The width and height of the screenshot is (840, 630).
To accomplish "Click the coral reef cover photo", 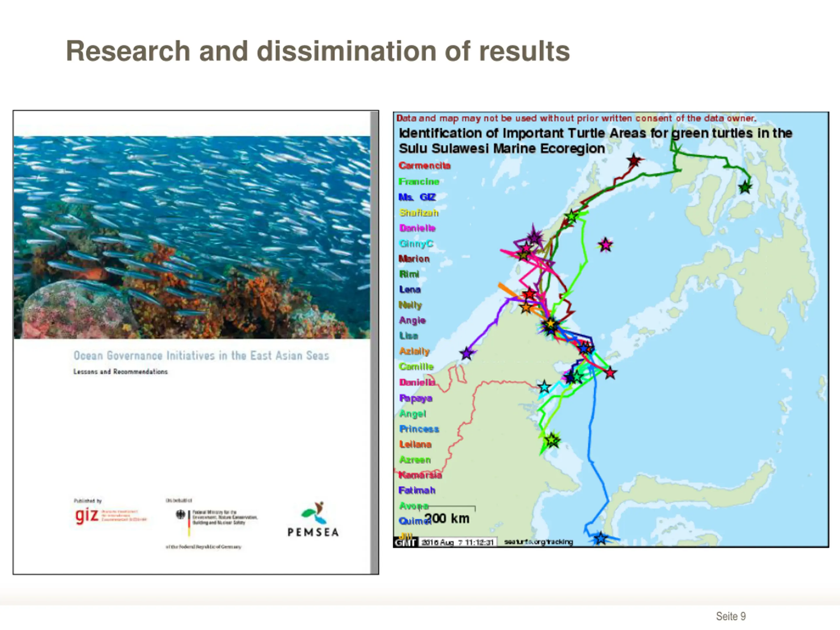I will pyautogui.click(x=192, y=237).
